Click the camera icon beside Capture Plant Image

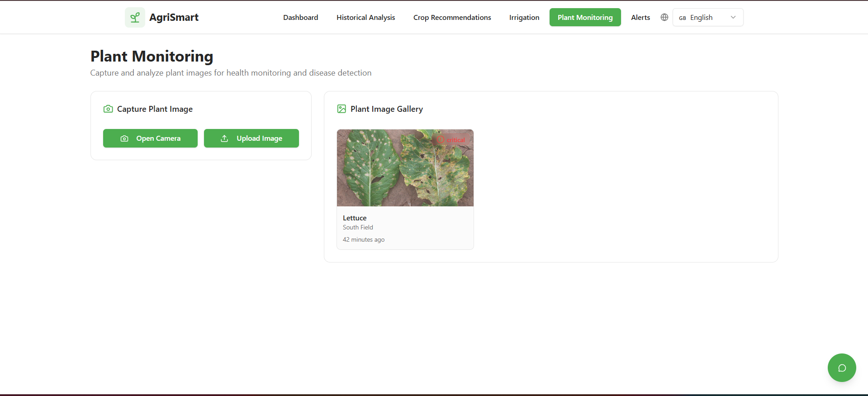pyautogui.click(x=108, y=109)
